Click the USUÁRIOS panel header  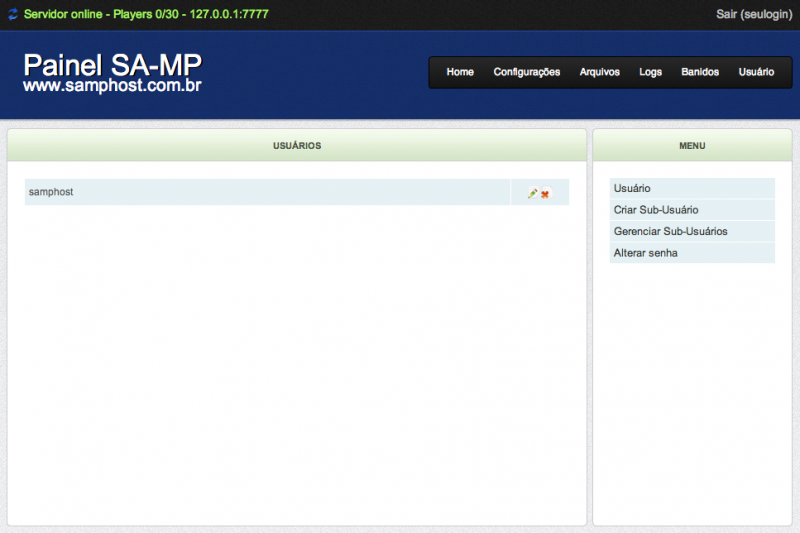[297, 145]
